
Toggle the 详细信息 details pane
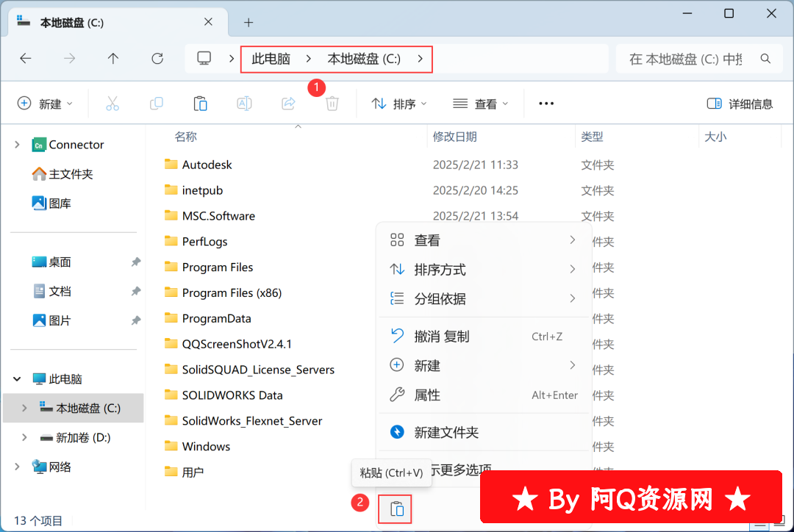(x=740, y=104)
